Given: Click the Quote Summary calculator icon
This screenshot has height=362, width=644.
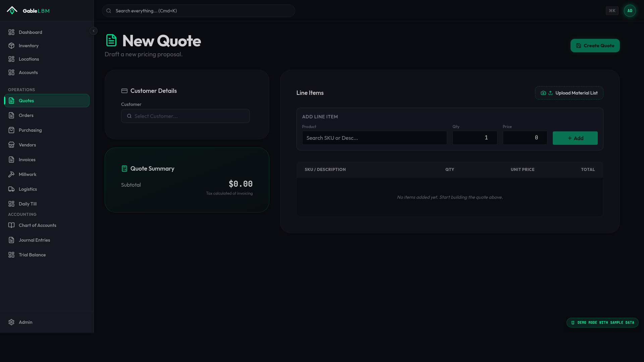Looking at the screenshot, I should 124,169.
